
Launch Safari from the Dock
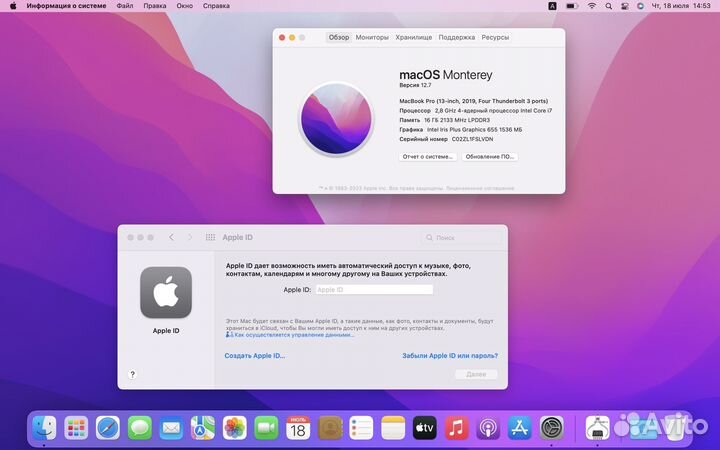(108, 428)
